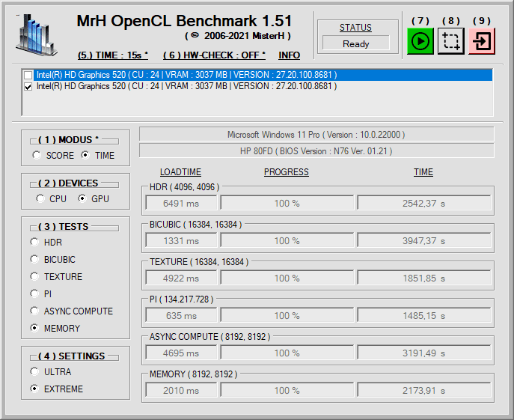The width and height of the screenshot is (514, 420).
Task: Click the PI ( 134.217.728 ) group title
Action: point(181,299)
